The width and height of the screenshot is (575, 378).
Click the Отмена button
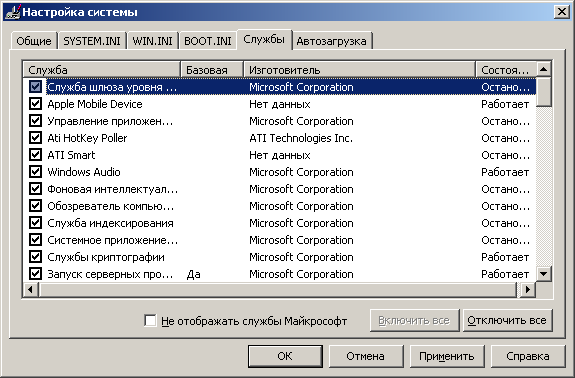[x=366, y=356]
